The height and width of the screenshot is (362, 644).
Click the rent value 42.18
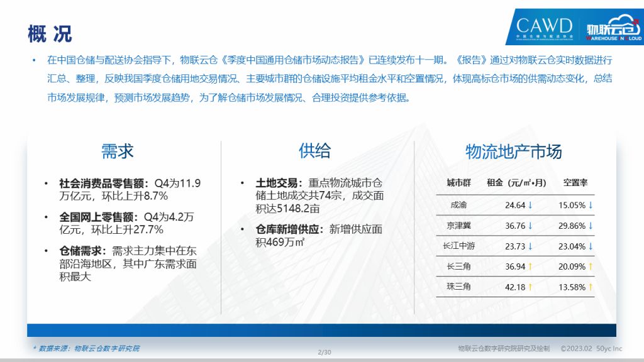point(515,287)
